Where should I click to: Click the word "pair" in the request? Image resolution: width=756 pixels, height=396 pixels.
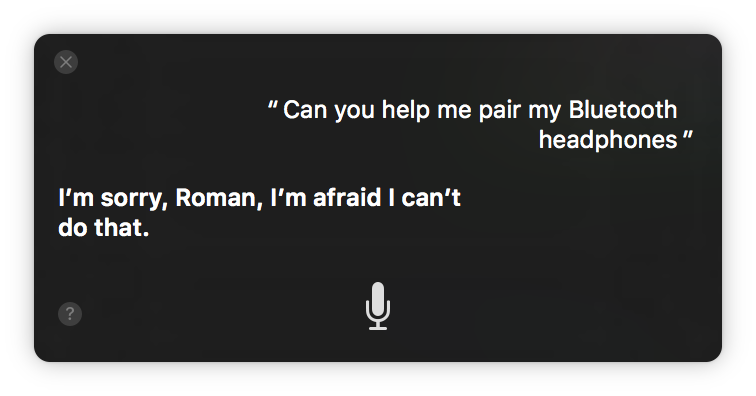pyautogui.click(x=500, y=111)
